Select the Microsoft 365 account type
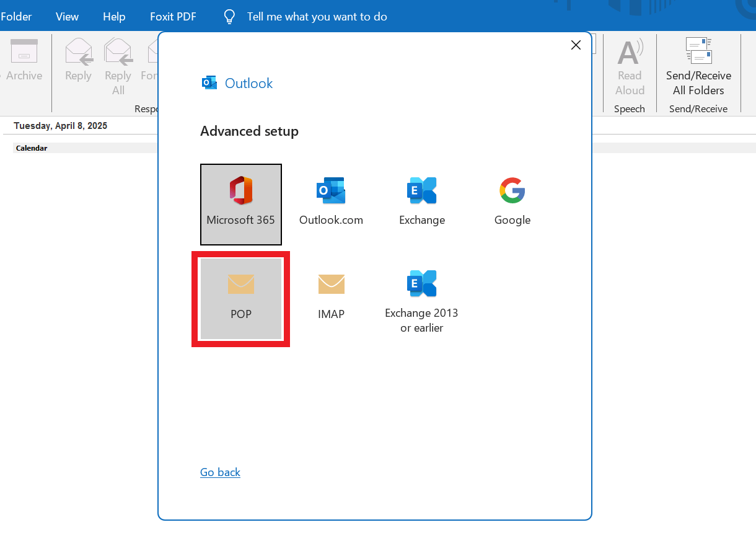 click(241, 205)
